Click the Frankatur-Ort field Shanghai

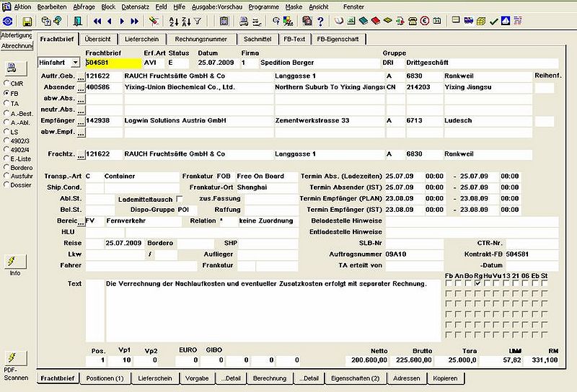267,187
